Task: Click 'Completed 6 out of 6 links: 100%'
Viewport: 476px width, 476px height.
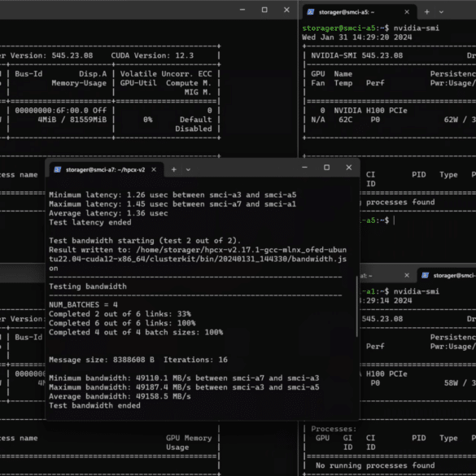Action: (x=122, y=323)
